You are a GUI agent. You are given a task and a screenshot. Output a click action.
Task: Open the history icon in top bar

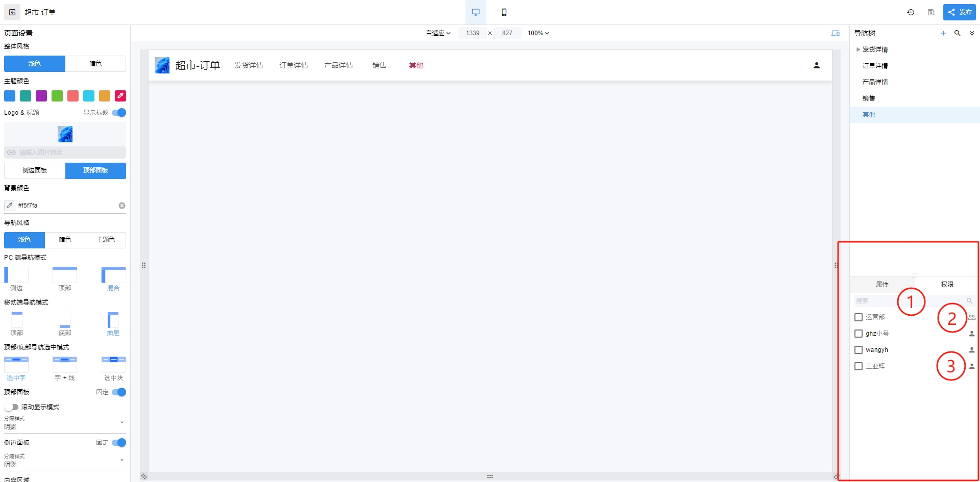point(911,12)
